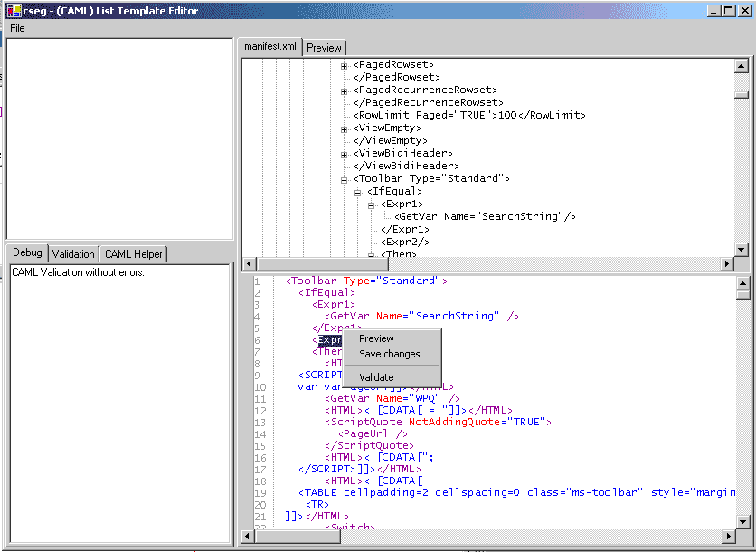Select the RowLimit Paged="TRUE" tree row
The width and height of the screenshot is (756, 552).
[469, 115]
